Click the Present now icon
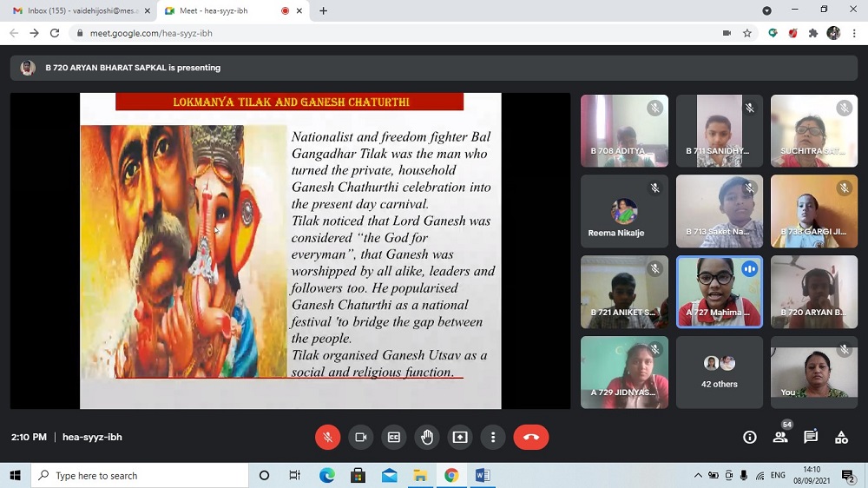This screenshot has width=868, height=488. point(460,438)
